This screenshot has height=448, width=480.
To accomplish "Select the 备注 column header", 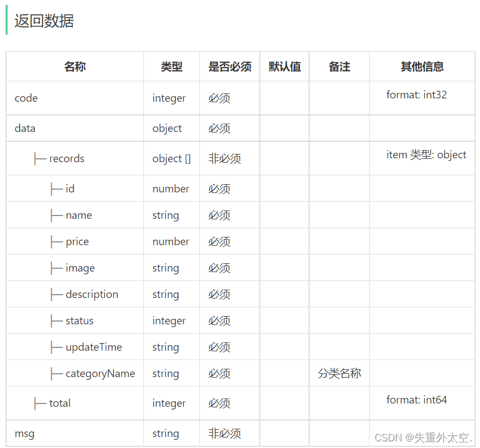I will (x=339, y=67).
